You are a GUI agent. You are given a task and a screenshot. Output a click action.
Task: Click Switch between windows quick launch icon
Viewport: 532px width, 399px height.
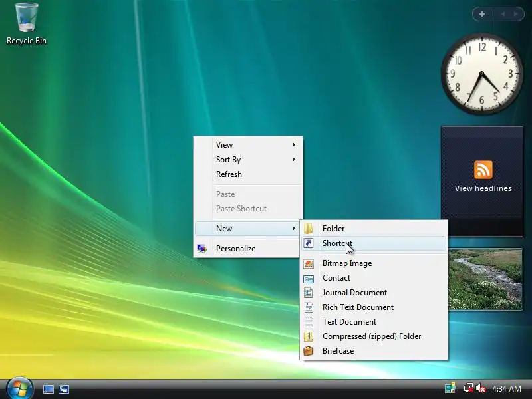pos(64,389)
